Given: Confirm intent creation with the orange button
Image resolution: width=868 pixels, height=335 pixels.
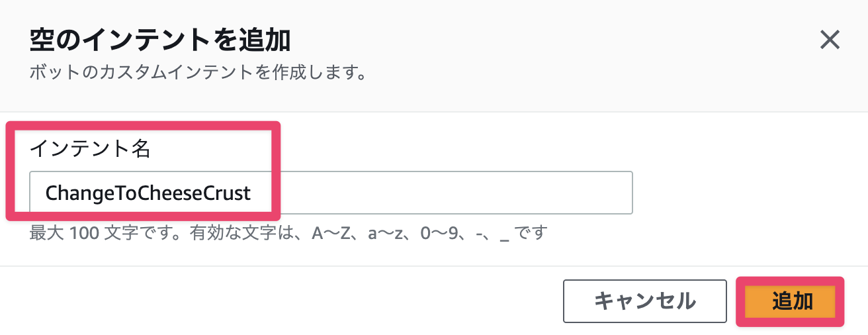Looking at the screenshot, I should point(792,301).
